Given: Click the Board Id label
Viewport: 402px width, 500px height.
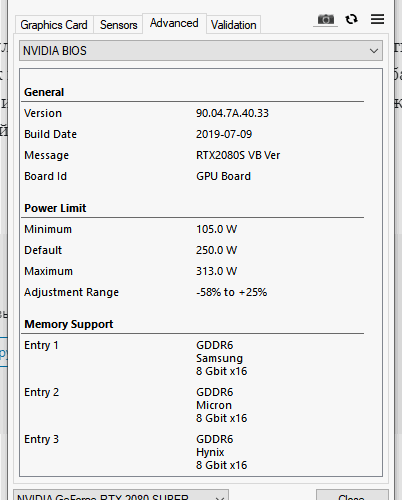Looking at the screenshot, I should pos(45,176).
